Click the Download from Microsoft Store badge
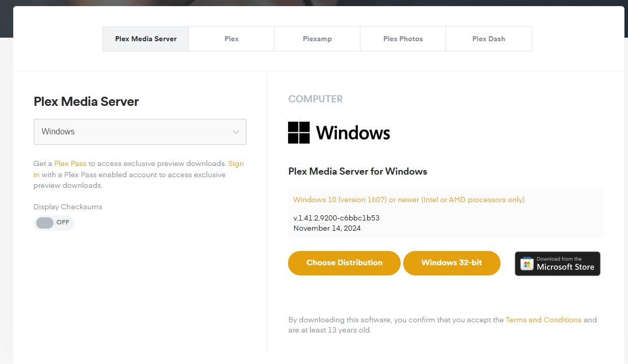The image size is (628, 364). coord(557,263)
